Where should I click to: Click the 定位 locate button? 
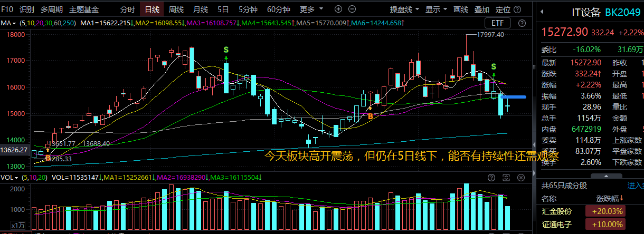503,9
